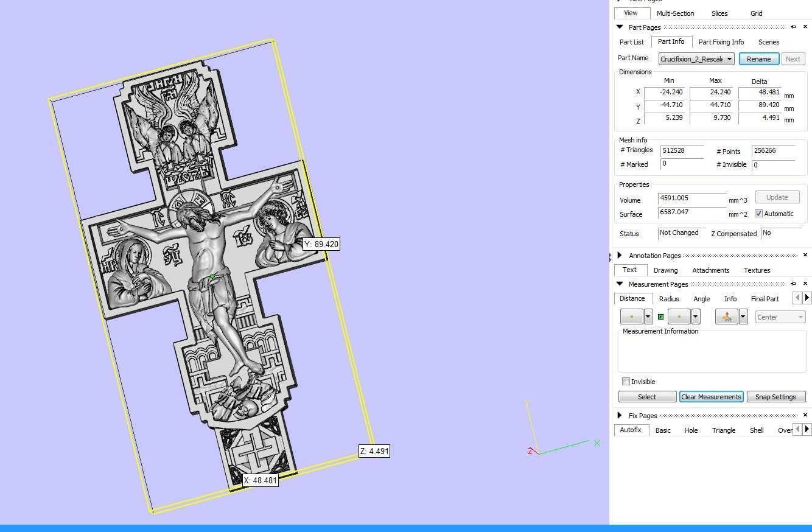Open the Part Fixing Info tab
This screenshot has height=532, width=812.
tap(721, 42)
